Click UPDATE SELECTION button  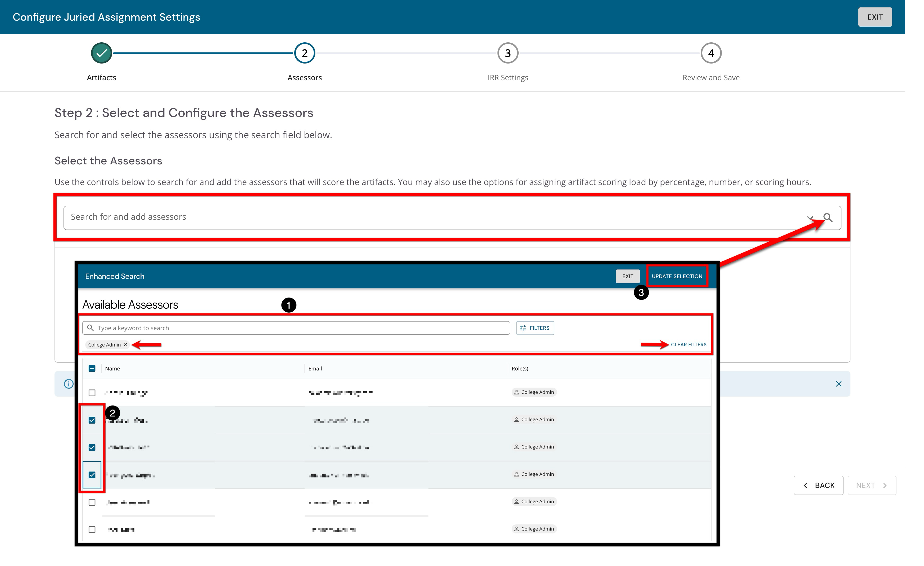[x=677, y=276]
